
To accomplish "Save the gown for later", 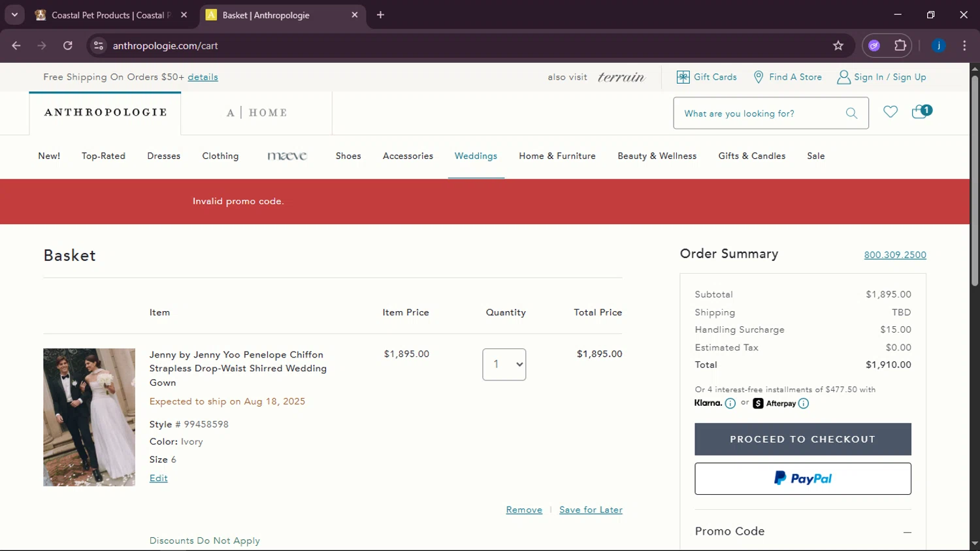I will [x=591, y=510].
